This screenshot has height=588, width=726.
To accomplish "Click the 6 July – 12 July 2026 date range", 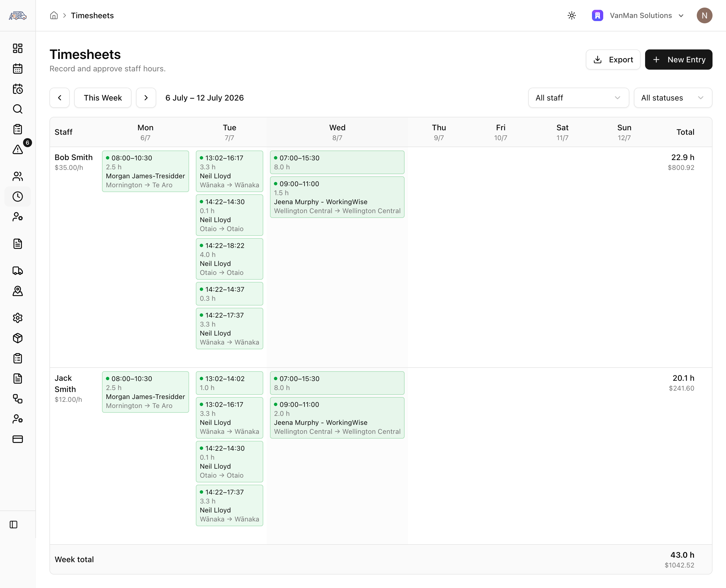I will tap(204, 98).
